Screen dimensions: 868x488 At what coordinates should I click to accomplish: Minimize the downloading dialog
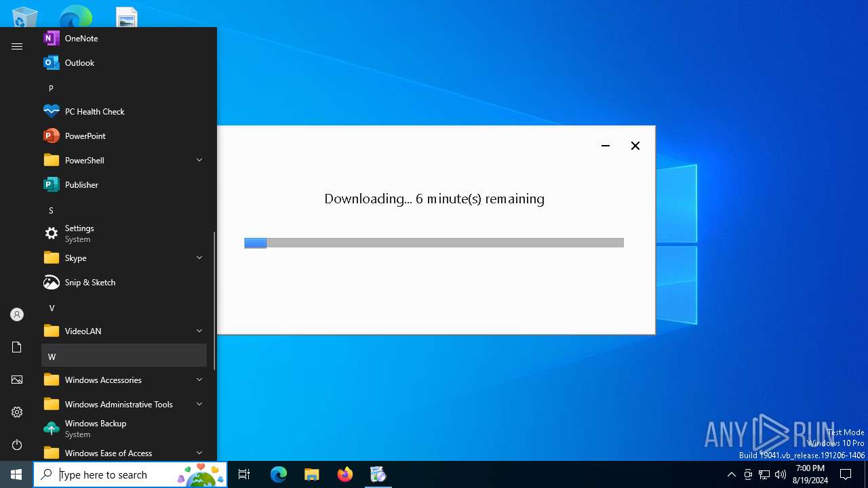[606, 146]
